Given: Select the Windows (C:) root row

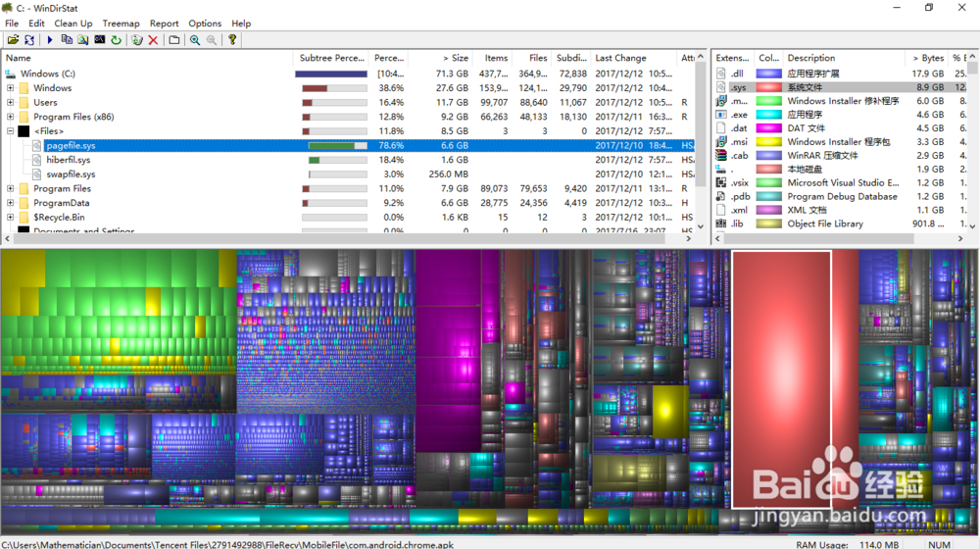Looking at the screenshot, I should [349, 74].
